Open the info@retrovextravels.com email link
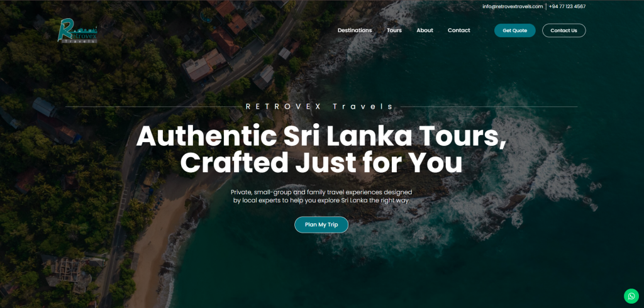 [513, 6]
